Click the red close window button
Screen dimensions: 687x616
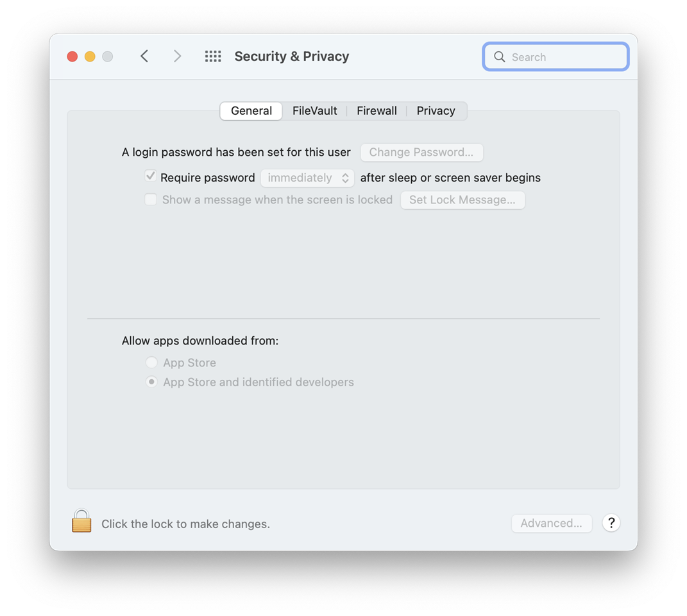pos(72,56)
